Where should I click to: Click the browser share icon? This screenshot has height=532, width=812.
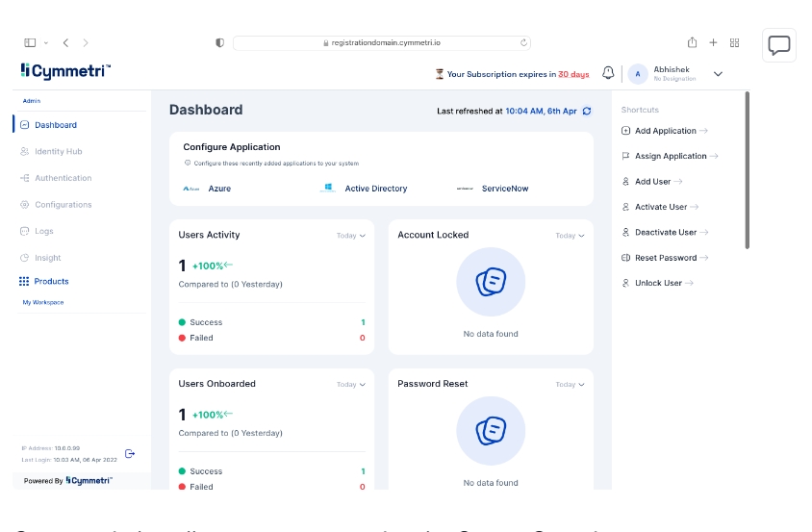click(692, 42)
